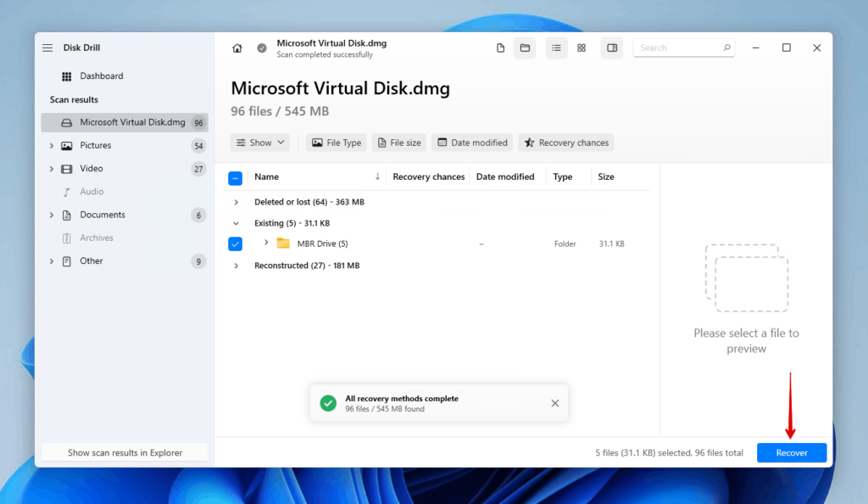This screenshot has width=868, height=504.
Task: Click the Recover button
Action: (x=791, y=452)
